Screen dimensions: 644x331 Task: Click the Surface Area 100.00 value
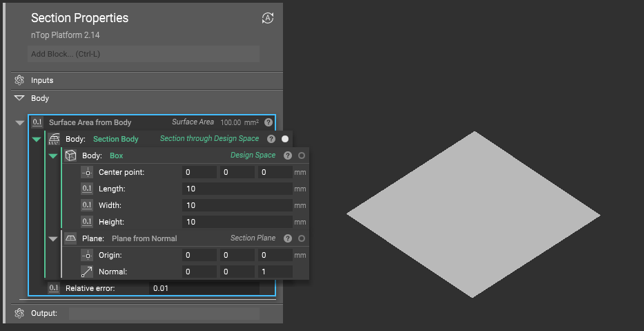pos(231,122)
